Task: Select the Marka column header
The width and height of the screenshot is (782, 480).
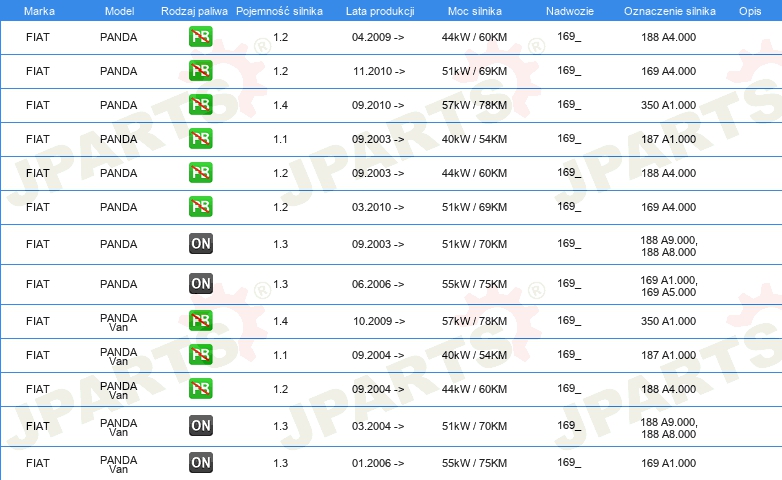Action: [39, 11]
